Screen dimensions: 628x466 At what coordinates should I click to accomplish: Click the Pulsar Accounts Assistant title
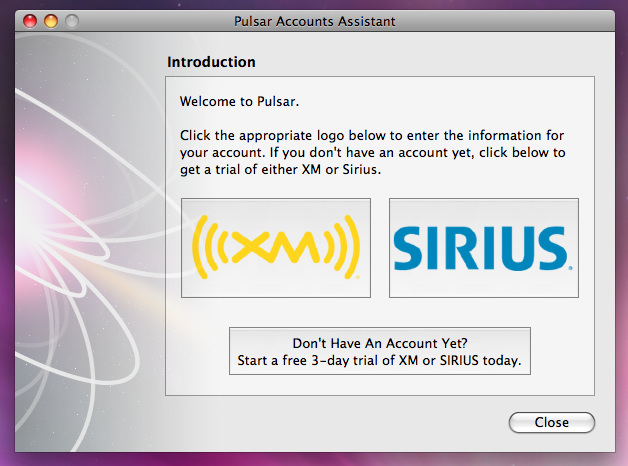coord(314,21)
